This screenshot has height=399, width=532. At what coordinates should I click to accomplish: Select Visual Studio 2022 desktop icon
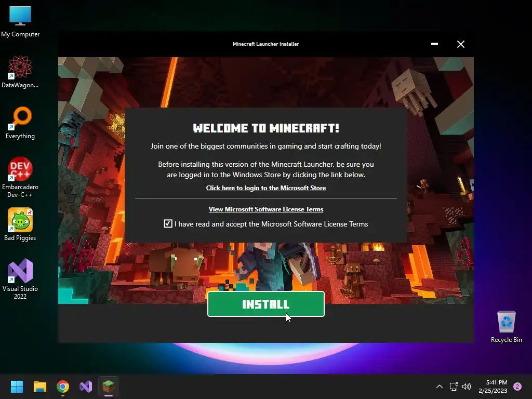coord(20,279)
